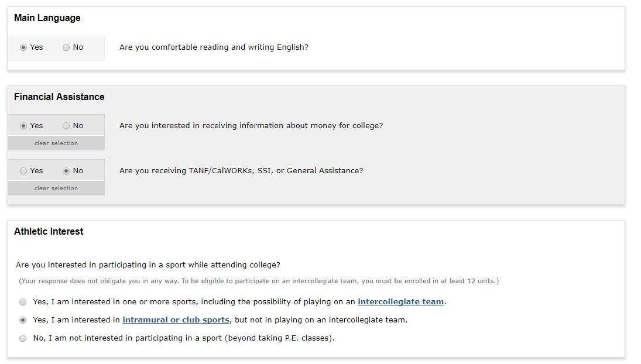
Task: Open the intercollegiate team link
Action: (400, 302)
